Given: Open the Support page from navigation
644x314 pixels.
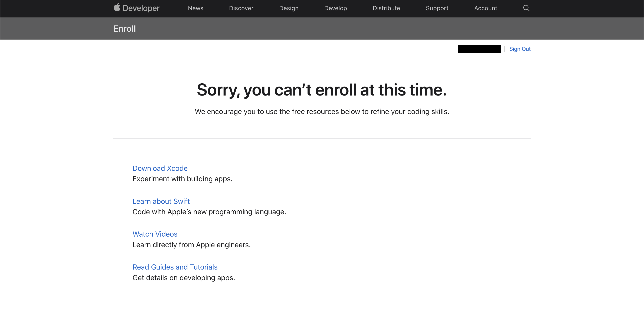Looking at the screenshot, I should [x=437, y=8].
